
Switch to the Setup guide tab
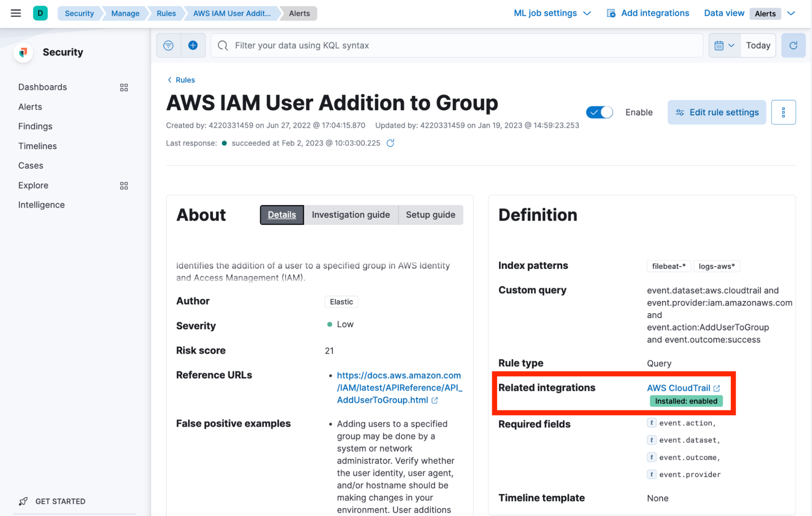pos(431,214)
